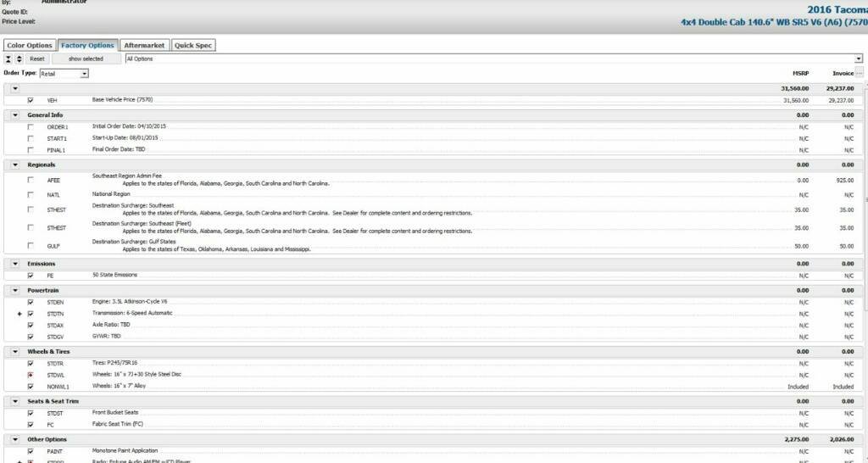Toggle the PAINT Monotone Paint Application checkbox
The image size is (868, 463).
31,451
